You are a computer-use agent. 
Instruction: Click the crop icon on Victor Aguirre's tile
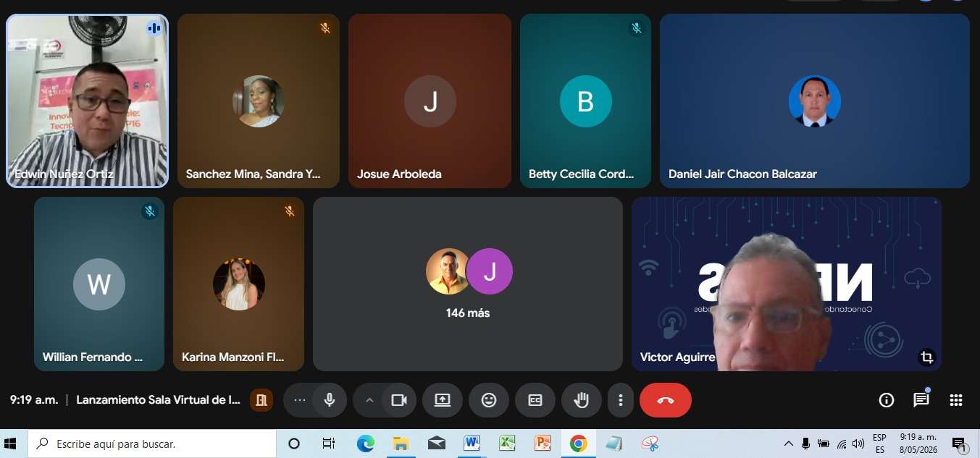point(926,357)
